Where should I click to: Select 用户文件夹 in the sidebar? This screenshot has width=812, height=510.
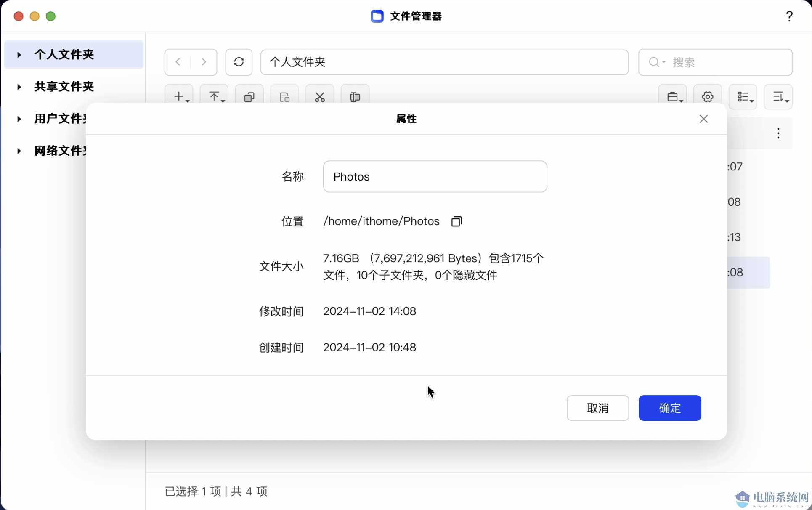pos(60,119)
